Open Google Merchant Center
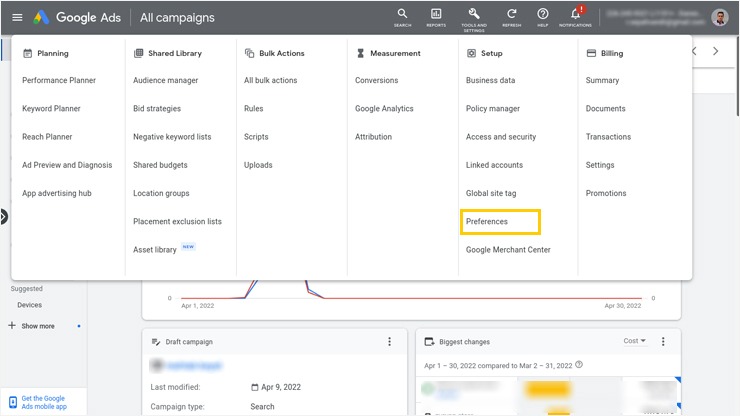 pos(508,250)
